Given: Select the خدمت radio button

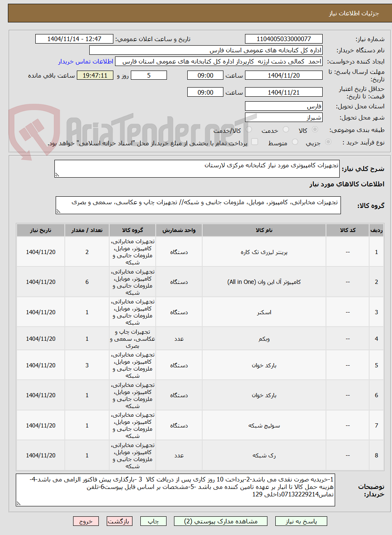Looking at the screenshot, I should click(286, 130).
